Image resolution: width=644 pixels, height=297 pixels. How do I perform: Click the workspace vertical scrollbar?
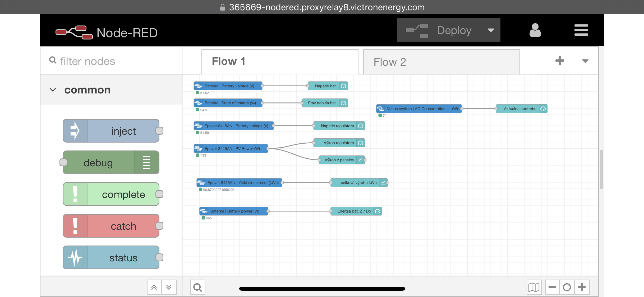tap(601, 169)
